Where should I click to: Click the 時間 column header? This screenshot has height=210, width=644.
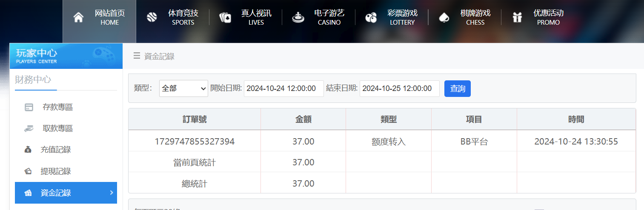tap(576, 119)
